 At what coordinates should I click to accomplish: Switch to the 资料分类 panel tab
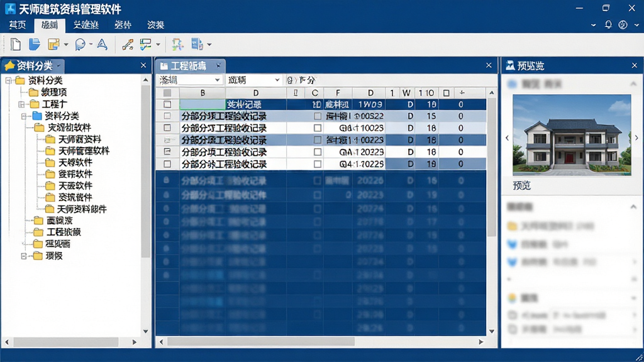[32, 65]
